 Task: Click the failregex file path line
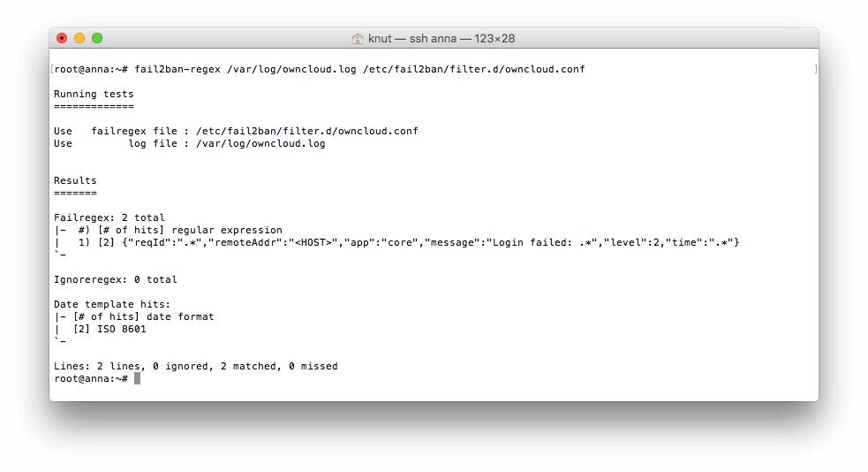(236, 132)
